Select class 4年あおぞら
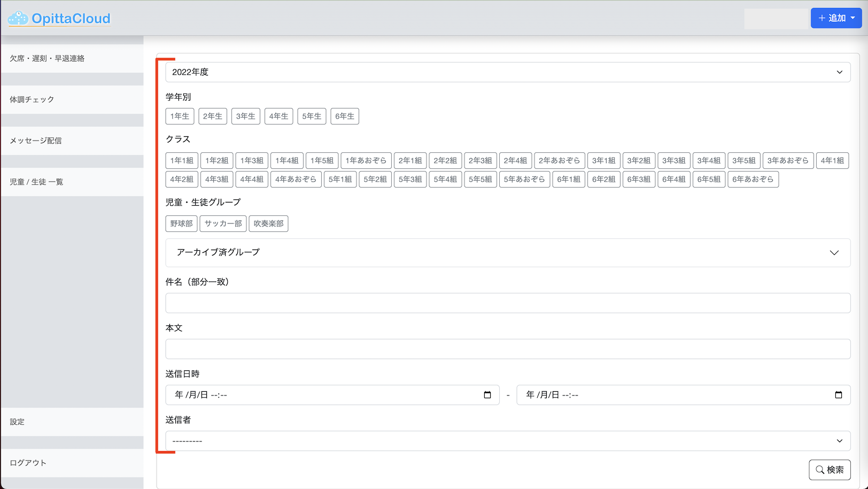Screen dimensions: 868x489 tap(296, 179)
